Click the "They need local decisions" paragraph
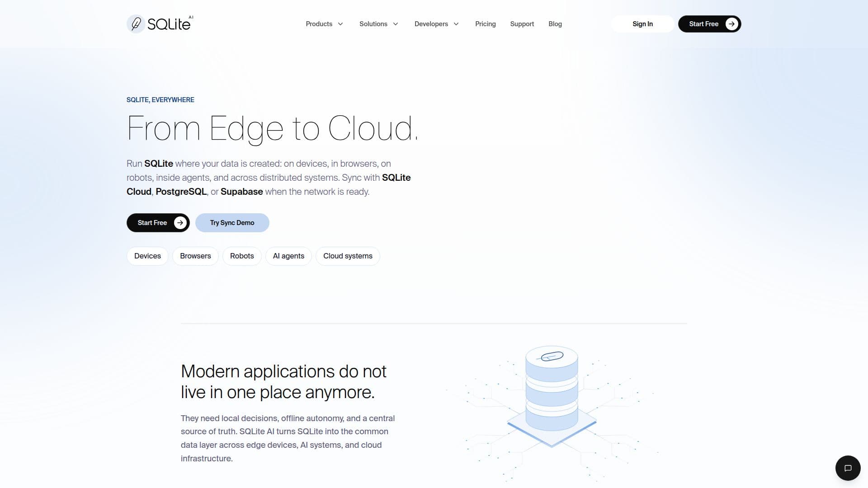The width and height of the screenshot is (868, 488). point(288,438)
